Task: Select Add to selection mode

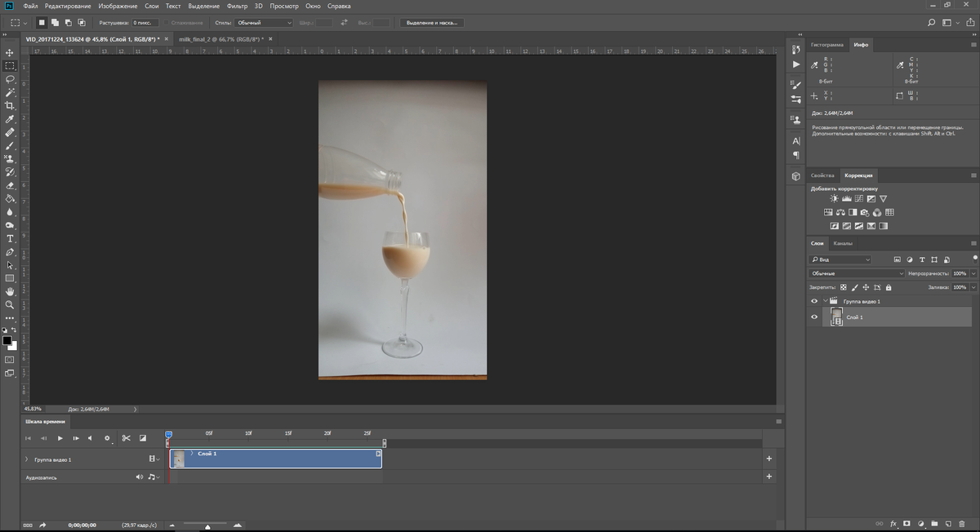Action: (55, 23)
